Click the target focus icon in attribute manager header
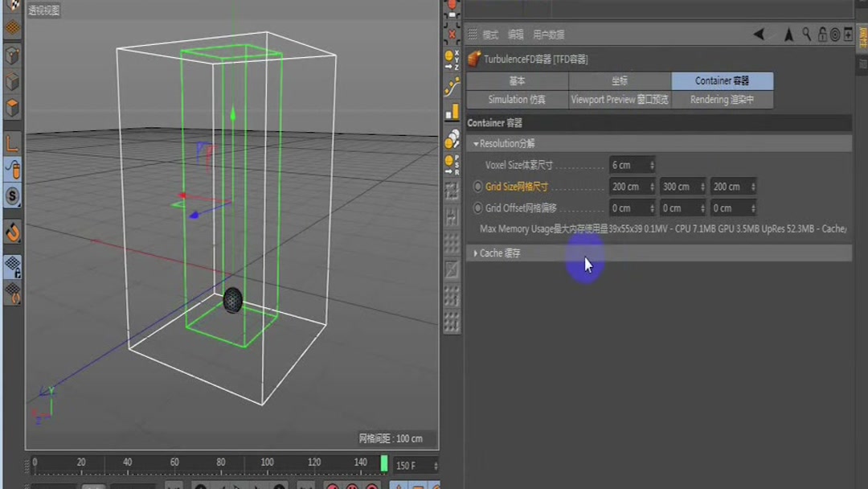This screenshot has width=868, height=489. (836, 35)
